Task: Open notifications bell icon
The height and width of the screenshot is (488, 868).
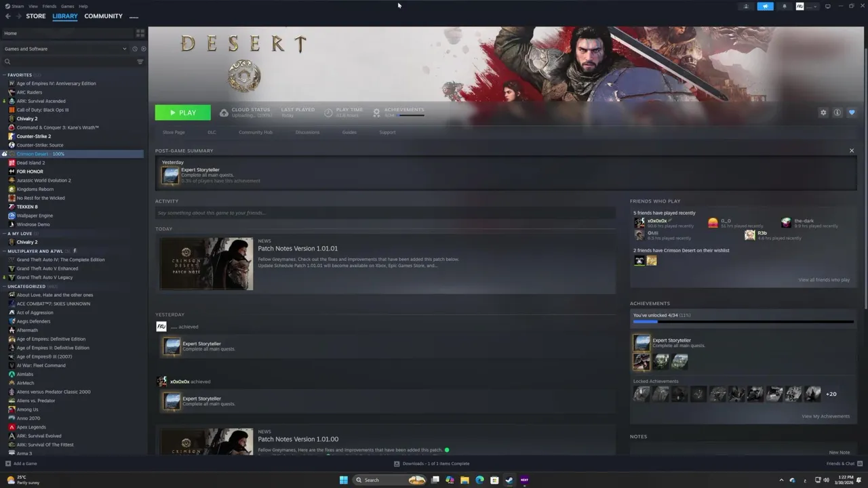Action: click(x=785, y=6)
